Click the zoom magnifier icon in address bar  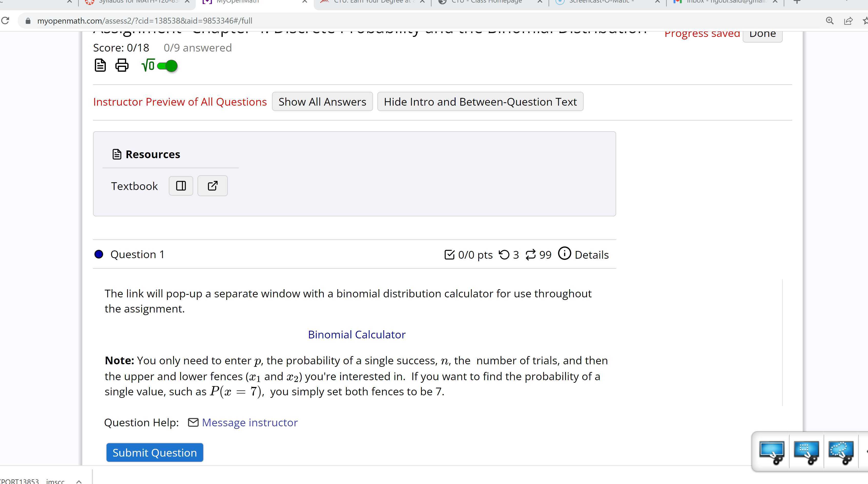point(830,21)
